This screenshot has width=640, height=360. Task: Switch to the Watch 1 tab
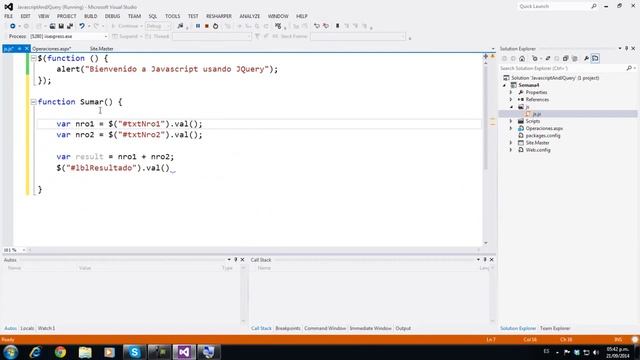coord(46,328)
